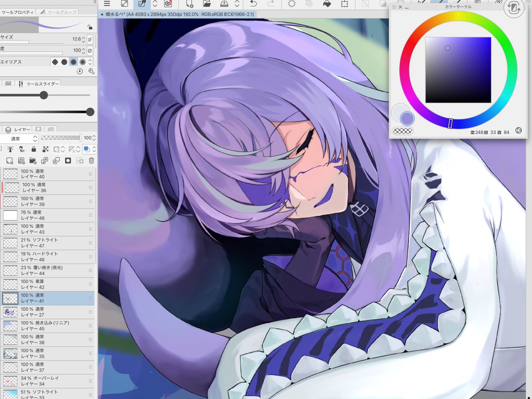
Task: Create new vector layer icon
Action: pos(21,161)
